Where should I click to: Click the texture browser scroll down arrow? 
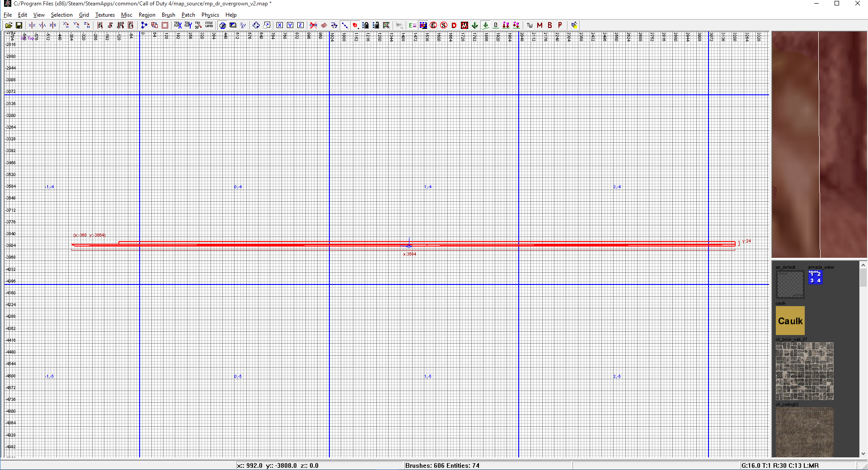(x=863, y=454)
